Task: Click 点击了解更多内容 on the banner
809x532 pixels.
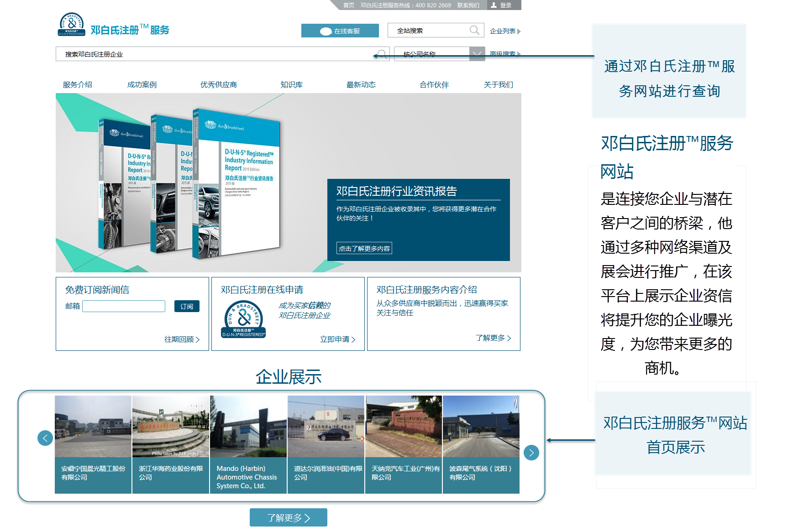Action: pos(364,248)
